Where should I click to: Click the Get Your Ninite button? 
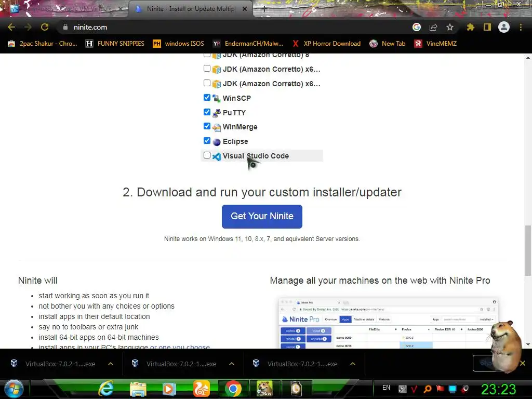262,217
